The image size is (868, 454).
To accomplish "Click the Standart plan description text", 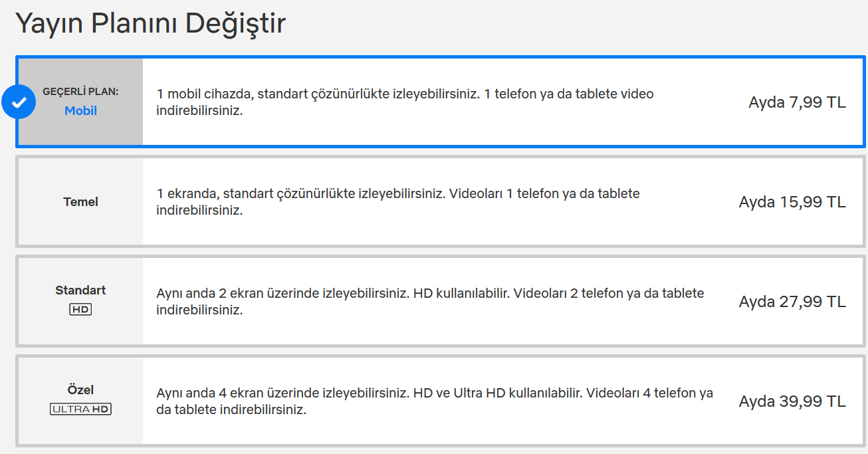I will (x=430, y=302).
